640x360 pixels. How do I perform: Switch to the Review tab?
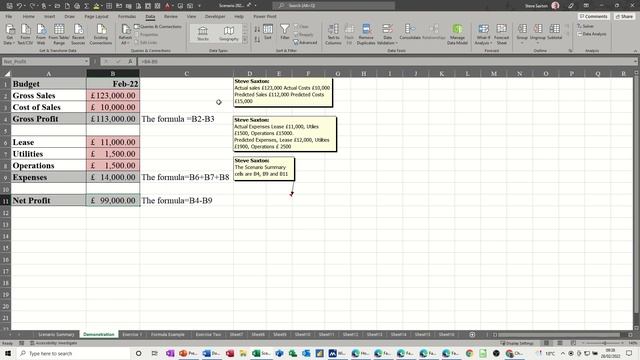171,16
